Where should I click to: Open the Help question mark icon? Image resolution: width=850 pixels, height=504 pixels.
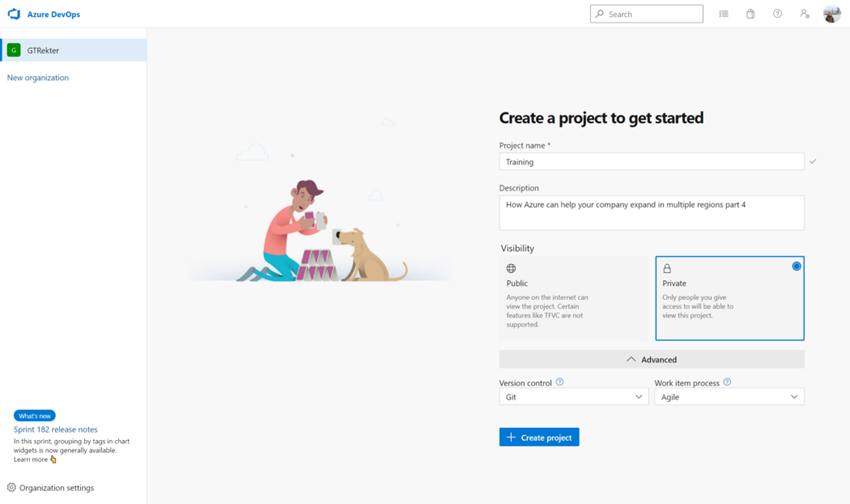pyautogui.click(x=777, y=14)
